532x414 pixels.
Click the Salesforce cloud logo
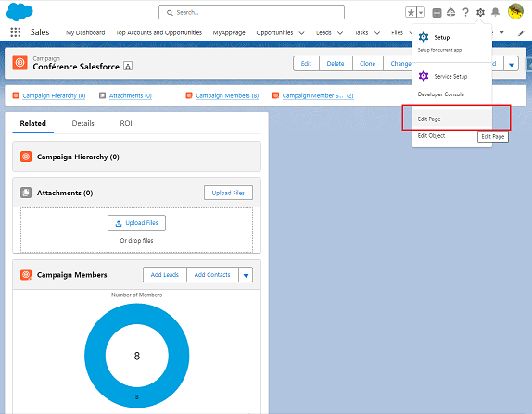[19, 12]
